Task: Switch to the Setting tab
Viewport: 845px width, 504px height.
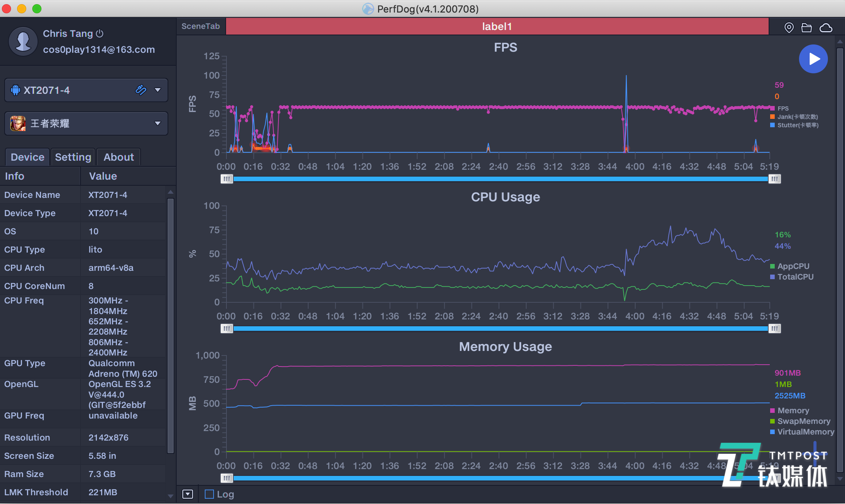Action: point(73,157)
